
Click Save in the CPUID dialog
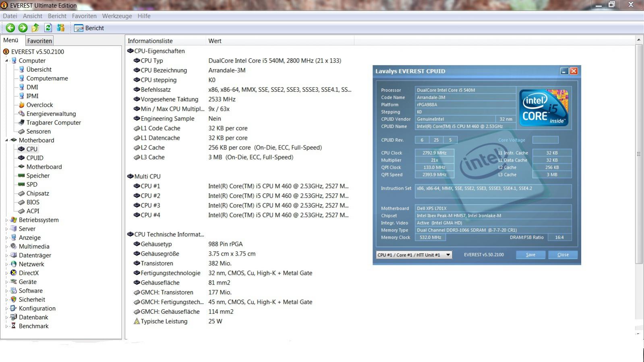click(531, 255)
